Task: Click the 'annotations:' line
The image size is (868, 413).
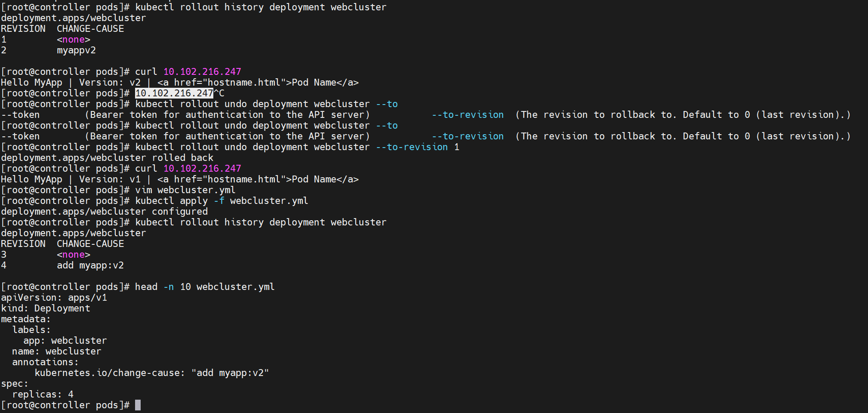Action: click(x=45, y=362)
